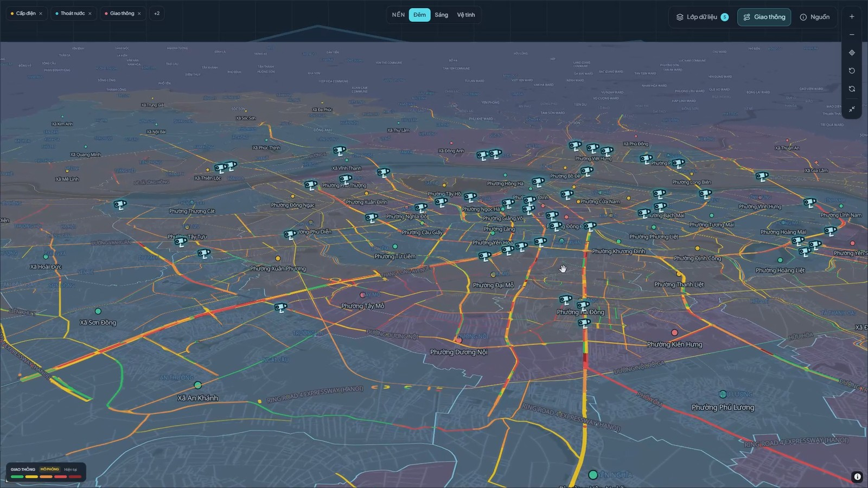
Task: Select the Cấp điện chip label
Action: click(25, 14)
